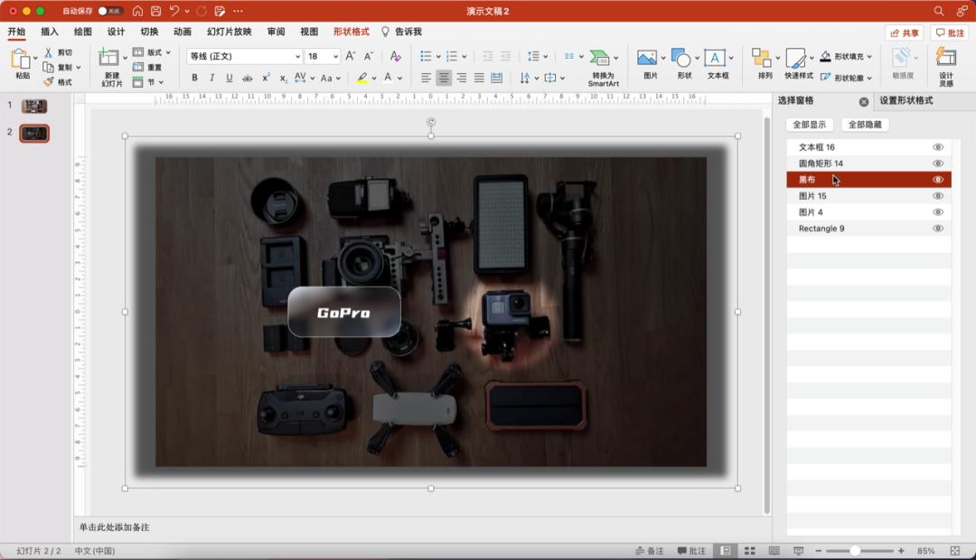The width and height of the screenshot is (976, 560).
Task: Click the Format Painter (格式) icon
Action: click(49, 82)
